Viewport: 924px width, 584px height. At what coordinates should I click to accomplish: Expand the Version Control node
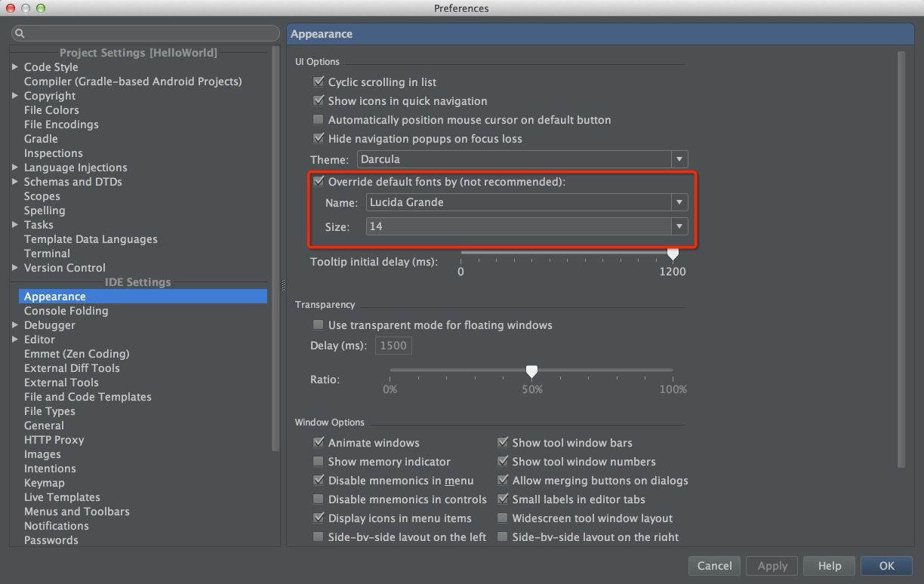tap(15, 268)
